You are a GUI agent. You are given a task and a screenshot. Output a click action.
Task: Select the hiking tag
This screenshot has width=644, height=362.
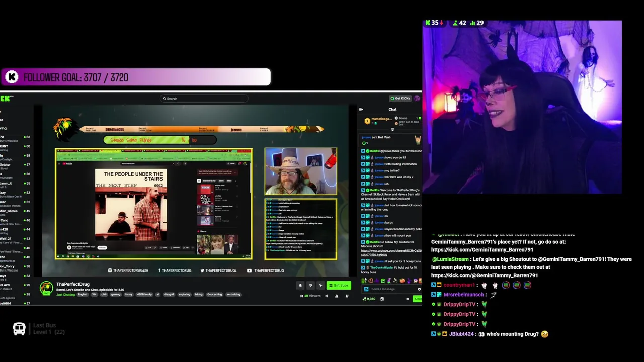click(x=199, y=294)
